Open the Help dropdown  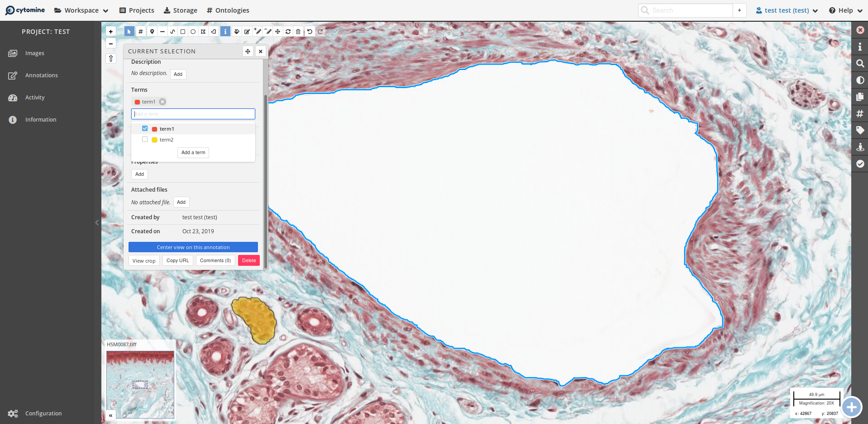[845, 10]
